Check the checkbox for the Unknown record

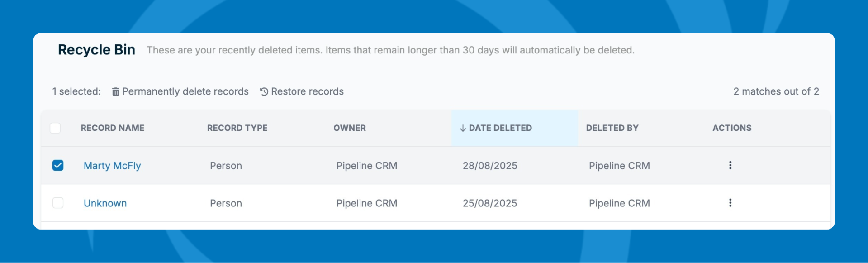[x=58, y=203]
